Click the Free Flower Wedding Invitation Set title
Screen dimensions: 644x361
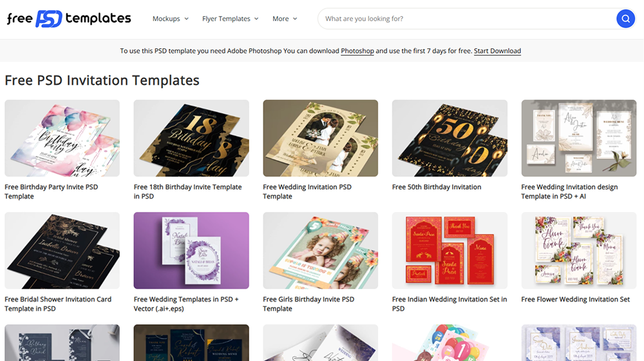point(575,299)
